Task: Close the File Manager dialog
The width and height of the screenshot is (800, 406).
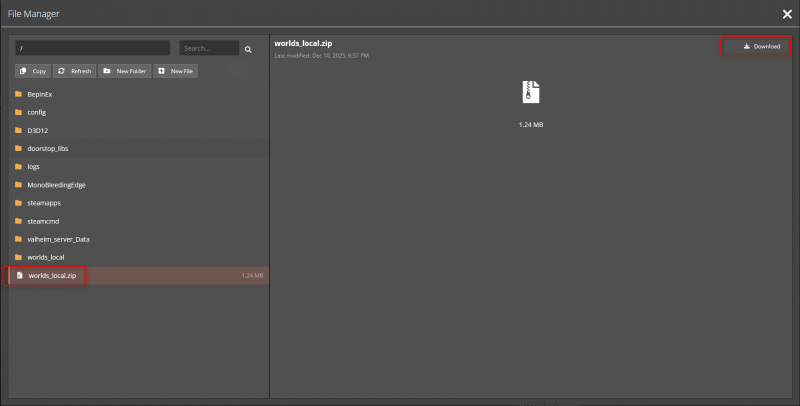Action: click(787, 13)
